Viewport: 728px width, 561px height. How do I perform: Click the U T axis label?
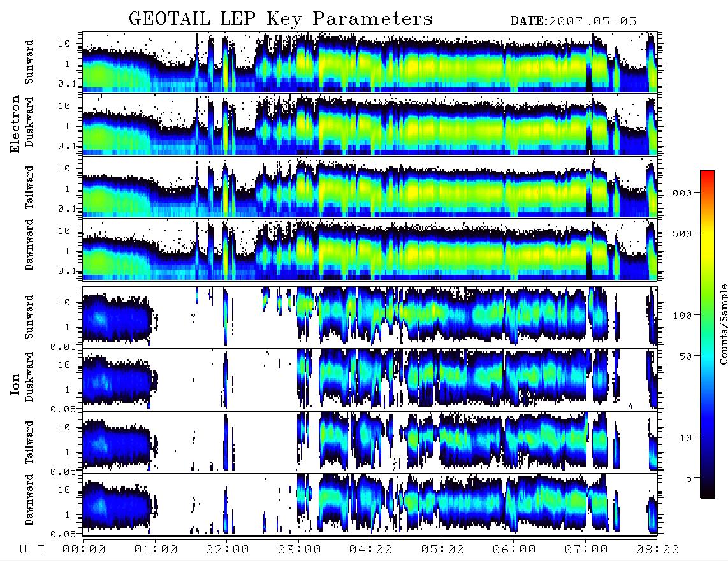[32, 550]
